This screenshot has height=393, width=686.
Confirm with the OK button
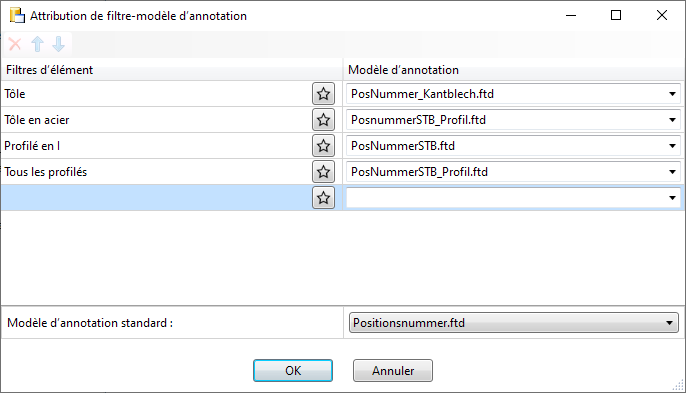pyautogui.click(x=293, y=371)
